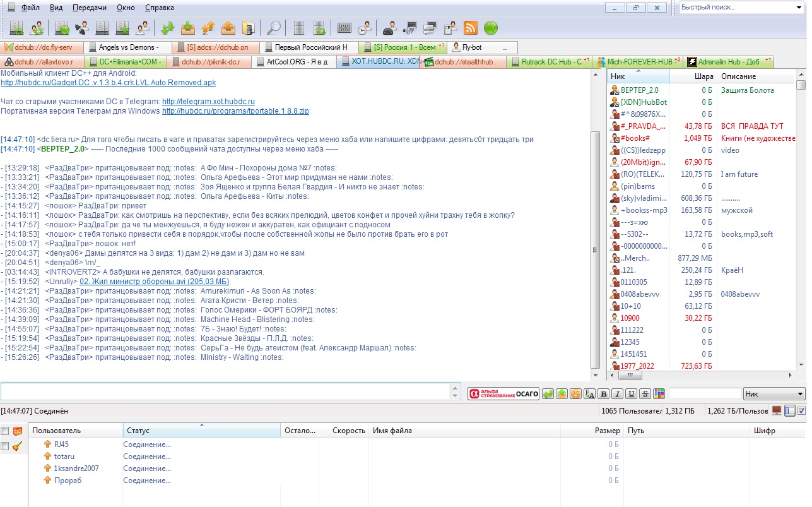The image size is (812, 507).
Task: Click the keyboard-like gray toolbar icon
Action: tap(344, 28)
